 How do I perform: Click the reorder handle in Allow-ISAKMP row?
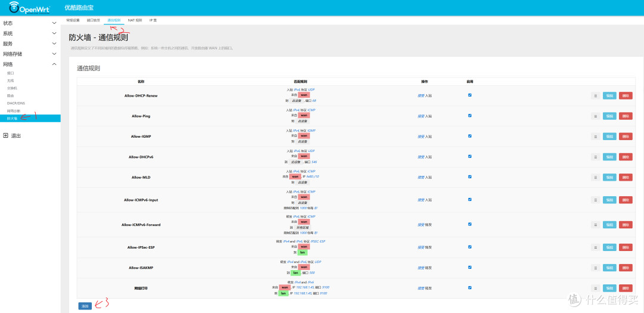(595, 268)
